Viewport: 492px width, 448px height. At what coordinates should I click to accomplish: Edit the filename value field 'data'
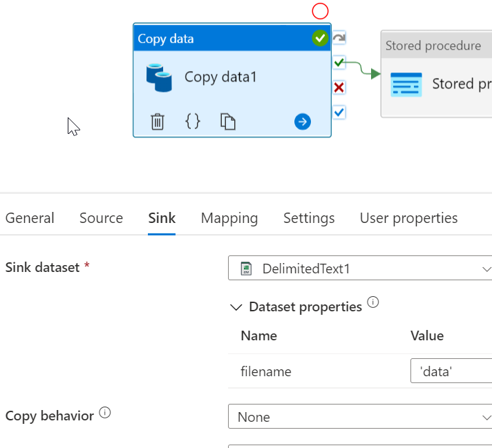pos(451,371)
